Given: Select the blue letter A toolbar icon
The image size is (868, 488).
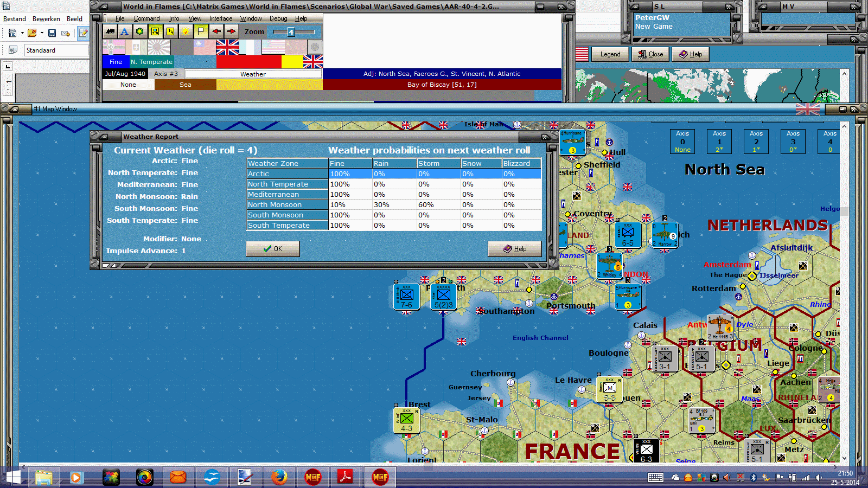Looking at the screenshot, I should click(x=125, y=31).
